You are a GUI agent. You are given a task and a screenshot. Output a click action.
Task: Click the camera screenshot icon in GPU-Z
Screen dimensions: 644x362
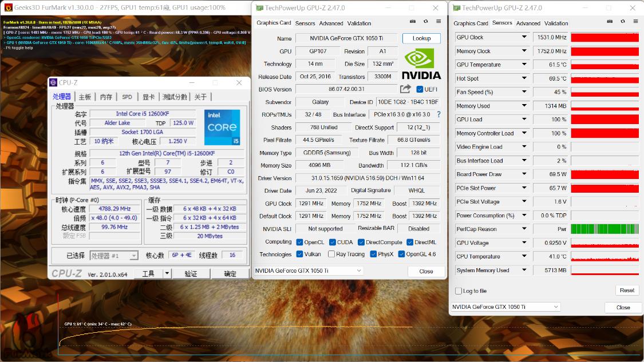pyautogui.click(x=413, y=21)
